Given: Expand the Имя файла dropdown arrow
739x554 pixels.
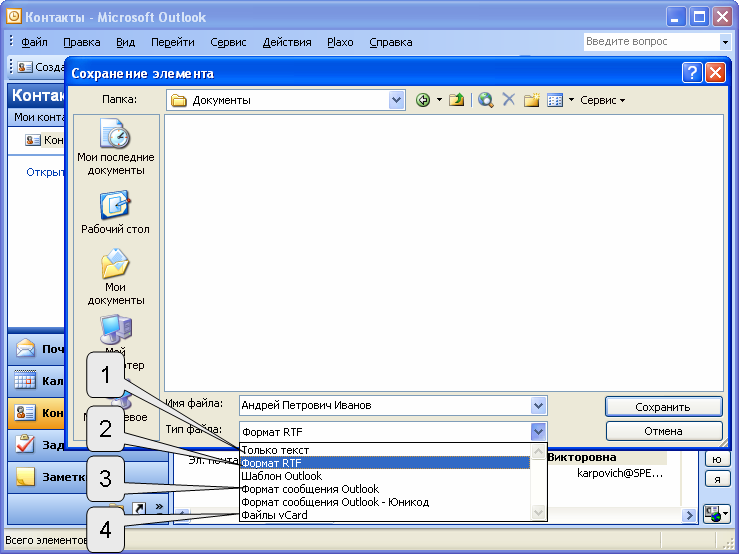Looking at the screenshot, I should pyautogui.click(x=538, y=405).
